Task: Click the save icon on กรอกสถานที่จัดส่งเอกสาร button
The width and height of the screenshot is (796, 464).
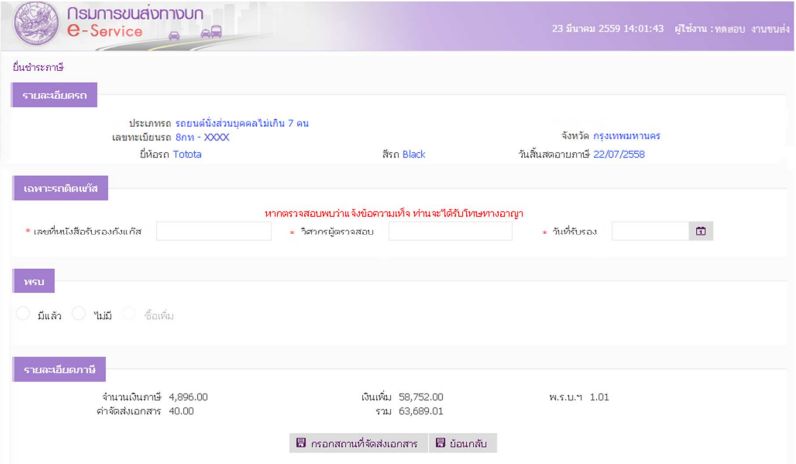Action: click(301, 443)
